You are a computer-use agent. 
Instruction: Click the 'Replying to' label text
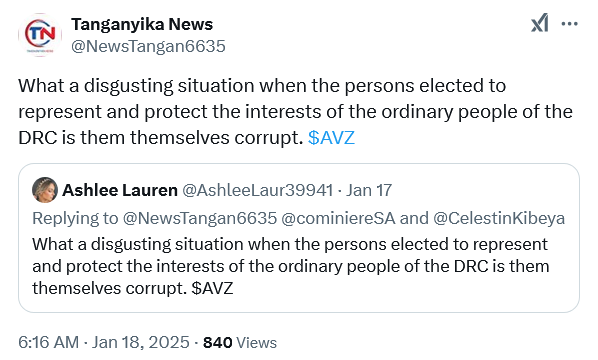(x=76, y=218)
